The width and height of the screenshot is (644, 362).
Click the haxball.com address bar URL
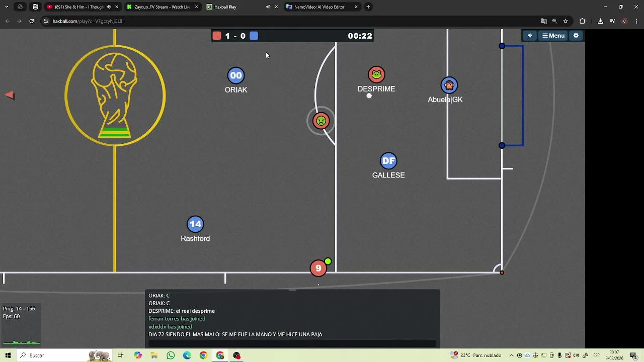tap(88, 21)
